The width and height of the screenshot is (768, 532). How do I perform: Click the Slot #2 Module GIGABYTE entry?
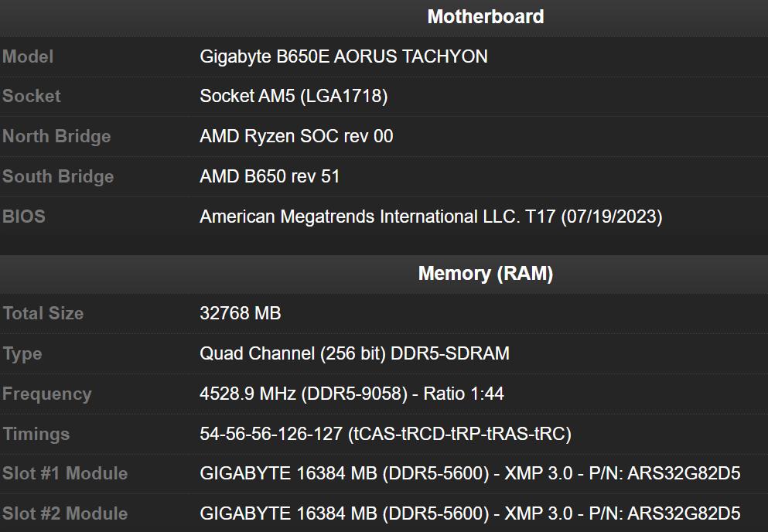point(470,513)
